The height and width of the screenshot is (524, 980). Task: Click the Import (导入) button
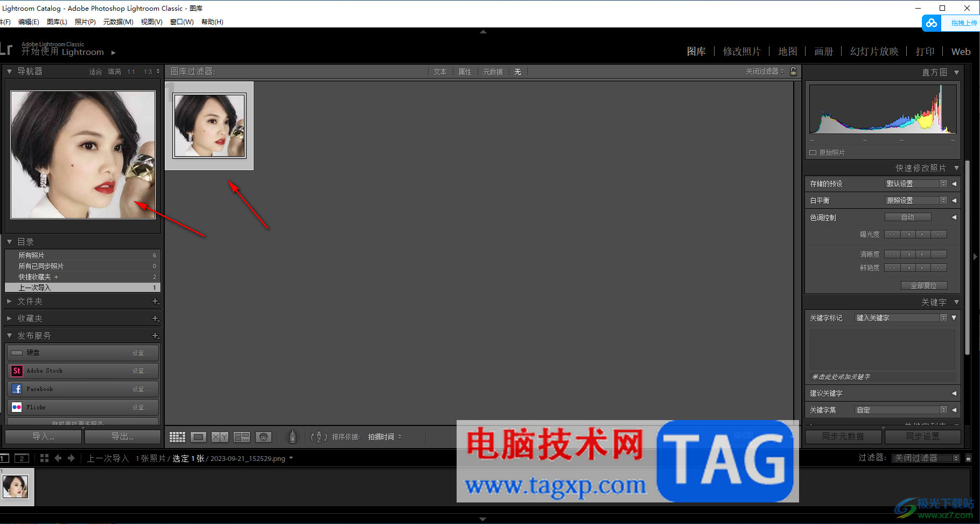(44, 436)
